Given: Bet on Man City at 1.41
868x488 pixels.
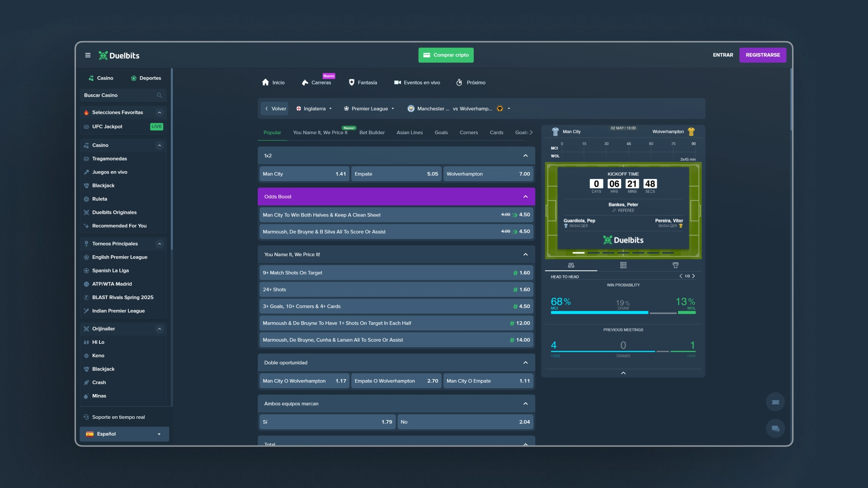Looking at the screenshot, I should pyautogui.click(x=304, y=174).
